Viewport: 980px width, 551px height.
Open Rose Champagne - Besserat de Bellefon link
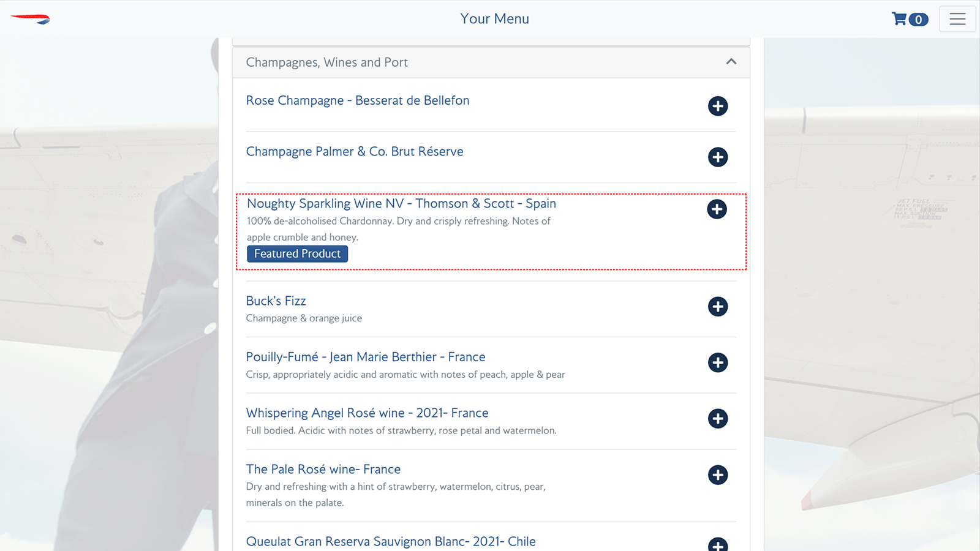point(358,100)
